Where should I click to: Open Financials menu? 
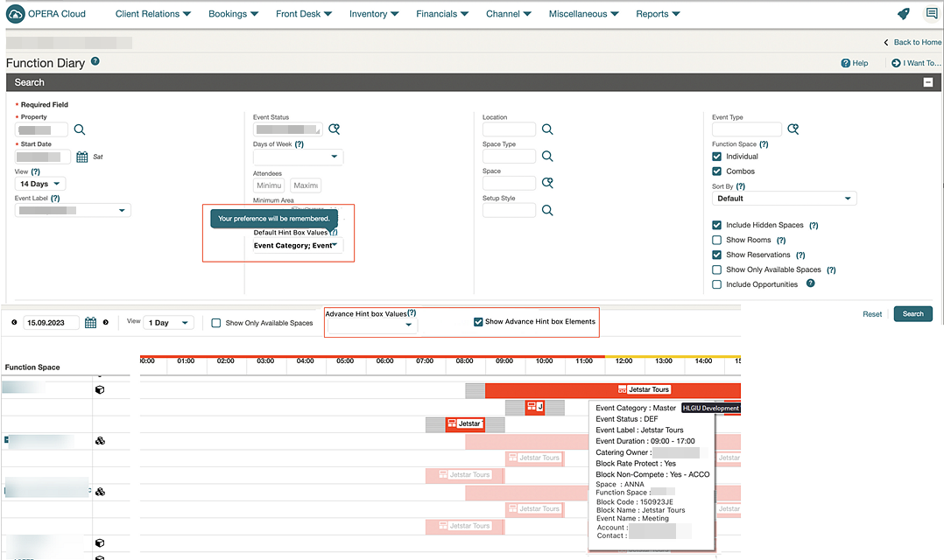click(442, 14)
